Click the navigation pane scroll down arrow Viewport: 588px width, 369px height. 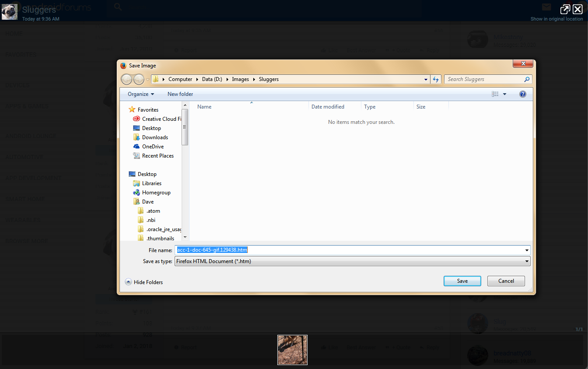[185, 237]
